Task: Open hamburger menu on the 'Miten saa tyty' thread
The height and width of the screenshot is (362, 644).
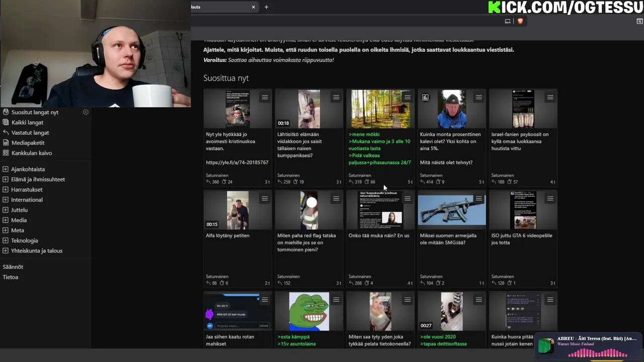Action: pyautogui.click(x=408, y=300)
